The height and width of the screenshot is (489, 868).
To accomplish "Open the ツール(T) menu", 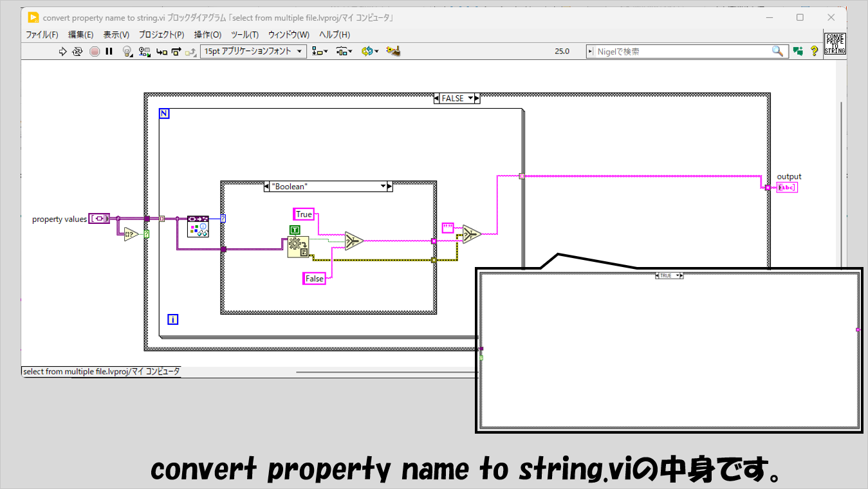I will pos(245,35).
